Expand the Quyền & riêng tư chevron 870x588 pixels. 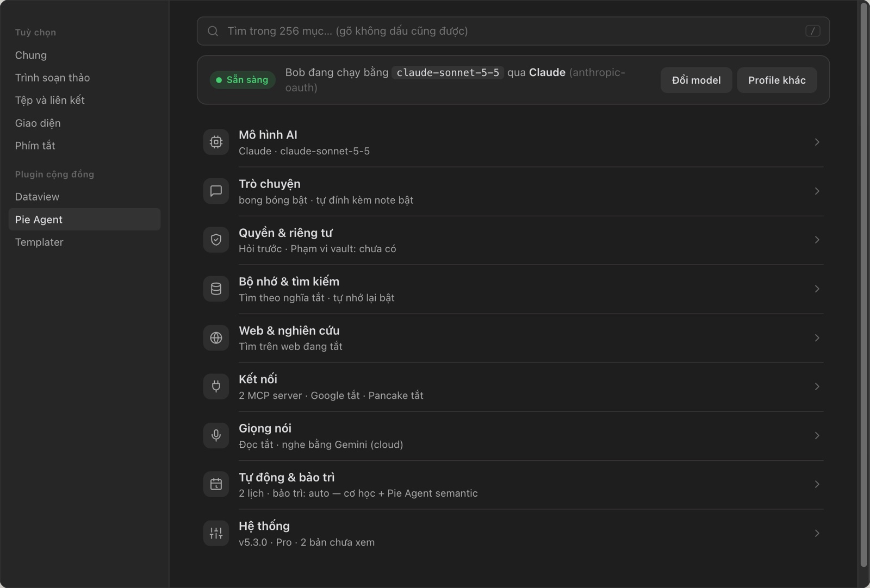coord(817,240)
